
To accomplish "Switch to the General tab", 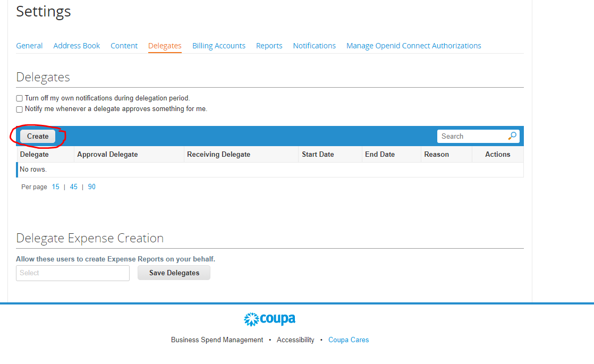I will (29, 46).
